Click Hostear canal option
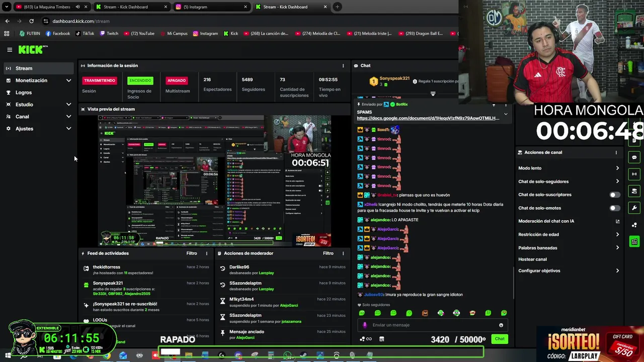This screenshot has height=362, width=644. 532,259
